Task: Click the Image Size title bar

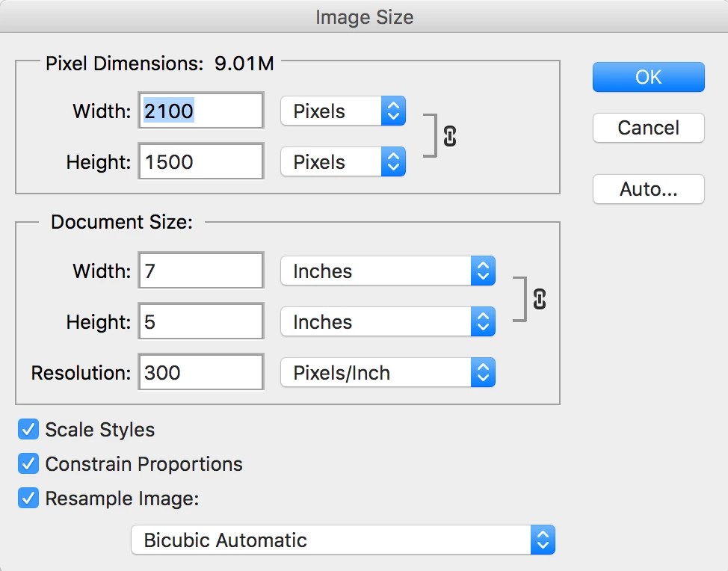Action: pos(364,17)
